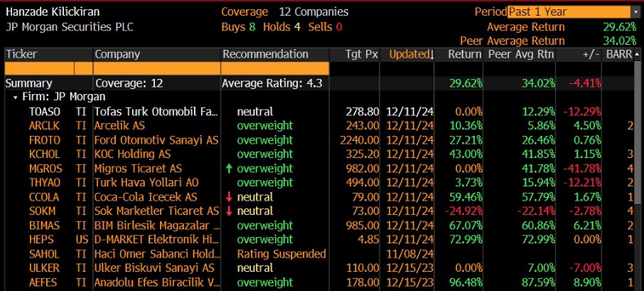Select the BIMAS ticker
This screenshot has width=644, height=291.
(x=44, y=226)
